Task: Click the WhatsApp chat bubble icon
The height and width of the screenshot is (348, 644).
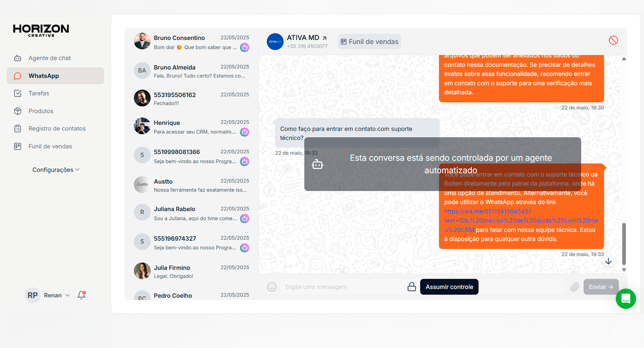Action: [x=18, y=76]
